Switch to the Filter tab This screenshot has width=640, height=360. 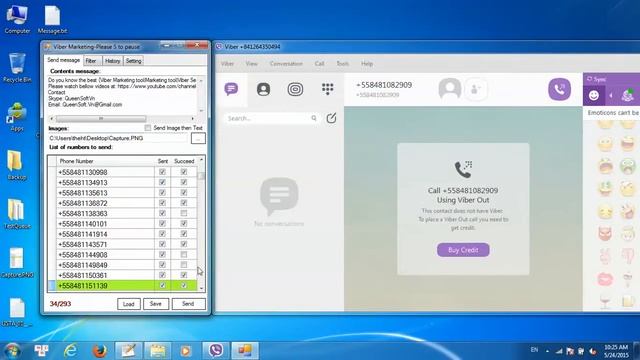tap(93, 61)
